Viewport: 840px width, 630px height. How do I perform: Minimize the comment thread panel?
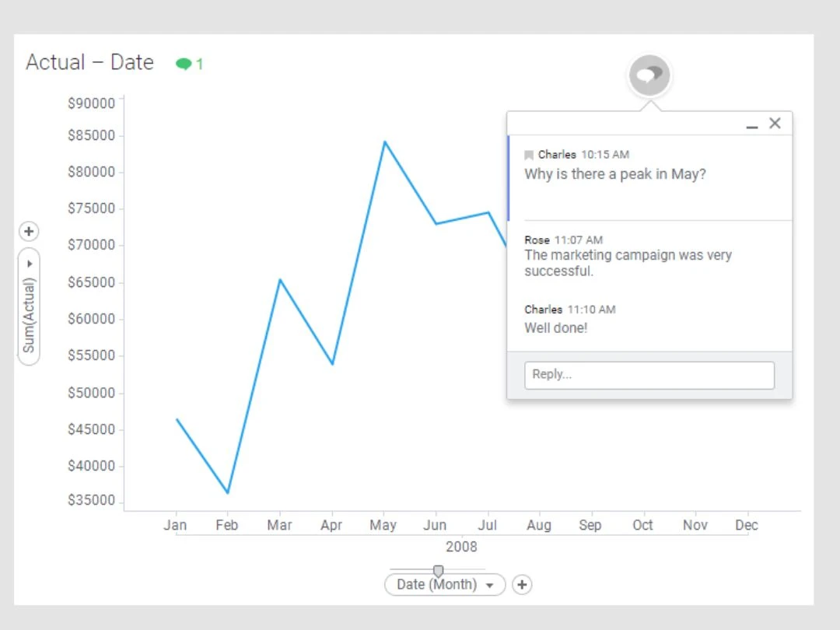click(751, 124)
